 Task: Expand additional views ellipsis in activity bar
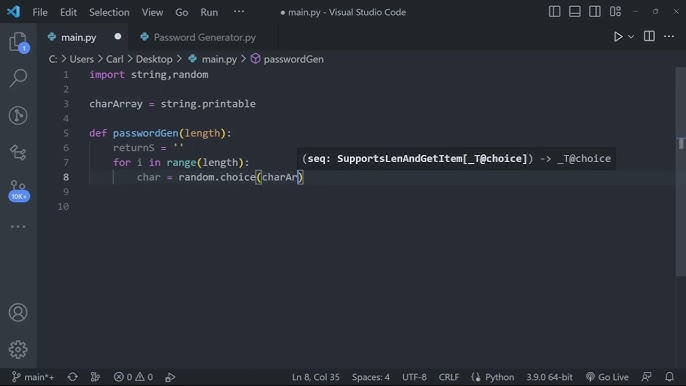(x=18, y=227)
